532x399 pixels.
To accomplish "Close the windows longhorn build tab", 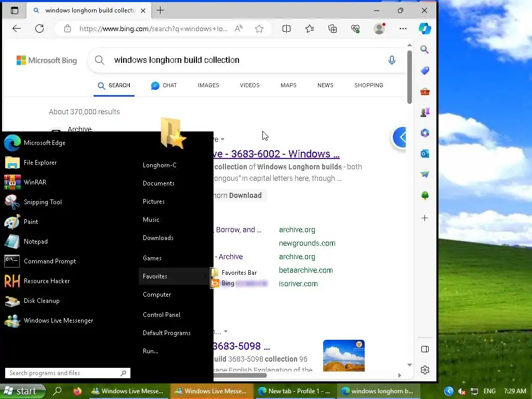I will click(143, 10).
